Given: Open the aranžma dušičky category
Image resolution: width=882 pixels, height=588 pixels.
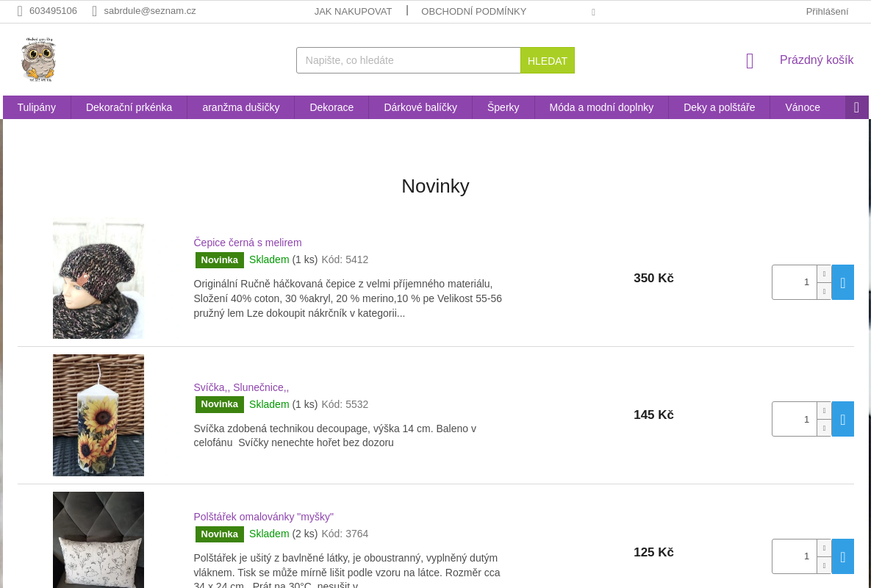Looking at the screenshot, I should coord(241,107).
